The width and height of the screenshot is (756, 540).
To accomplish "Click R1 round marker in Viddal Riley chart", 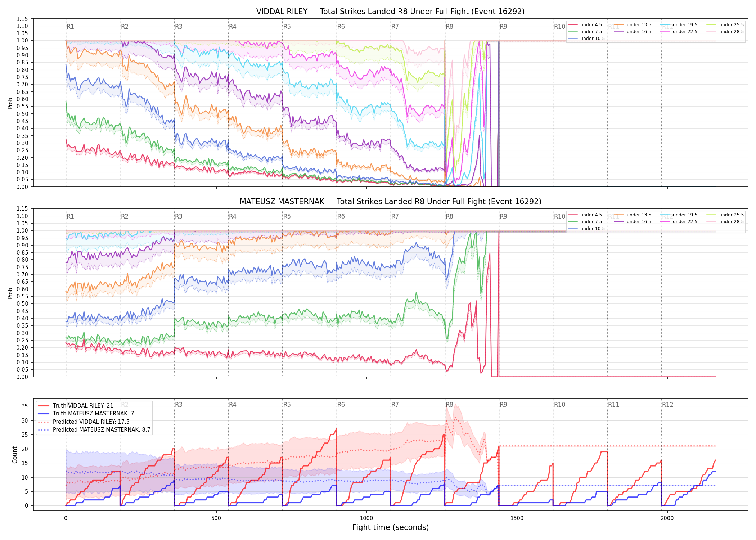I will point(70,27).
